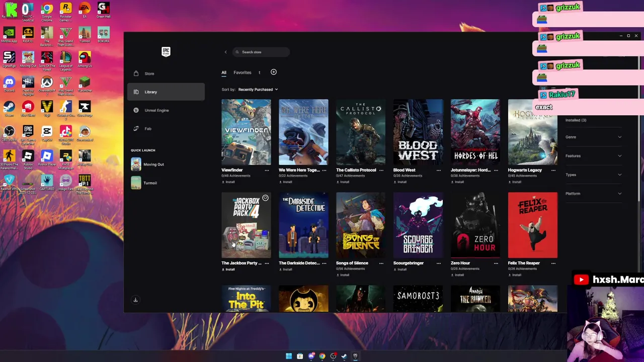
Task: Expand the Platform filter
Action: [593, 194]
